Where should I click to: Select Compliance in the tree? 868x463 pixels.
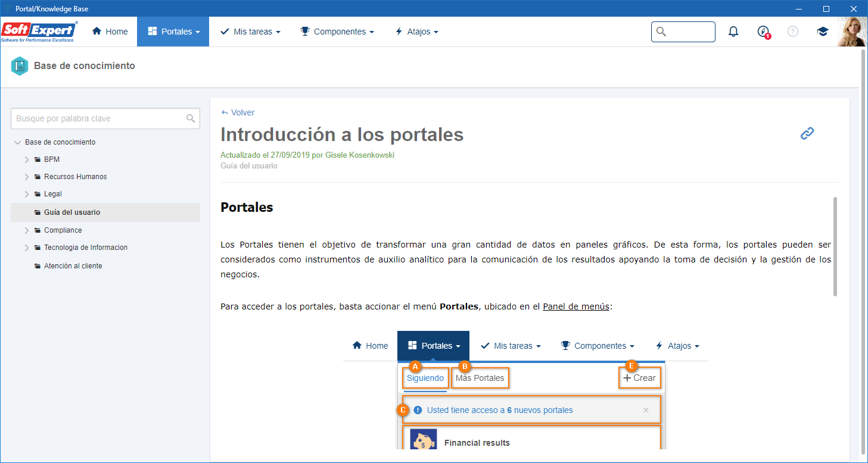click(x=63, y=230)
